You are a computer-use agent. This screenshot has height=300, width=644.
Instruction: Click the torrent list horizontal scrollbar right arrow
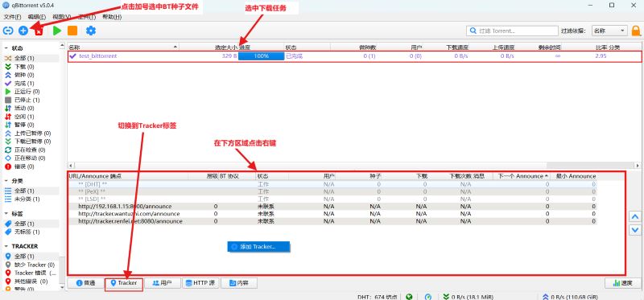[638, 166]
